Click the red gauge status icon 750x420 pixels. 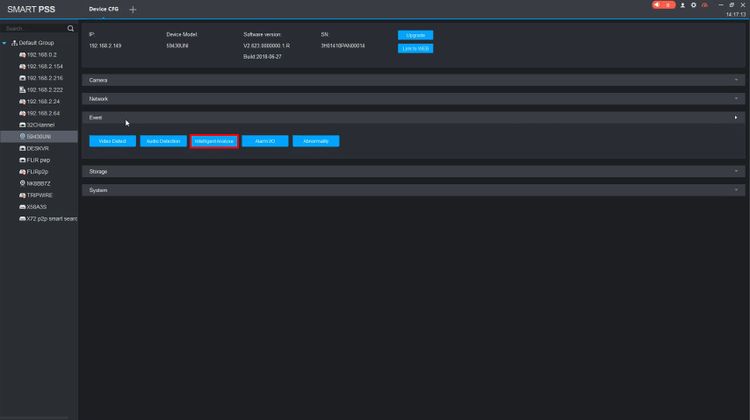705,5
